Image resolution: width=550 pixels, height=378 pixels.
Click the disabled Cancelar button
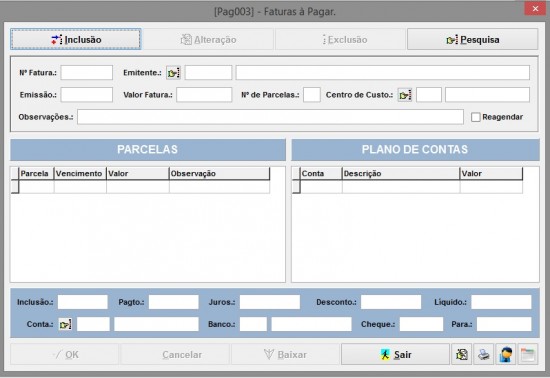pyautogui.click(x=175, y=355)
